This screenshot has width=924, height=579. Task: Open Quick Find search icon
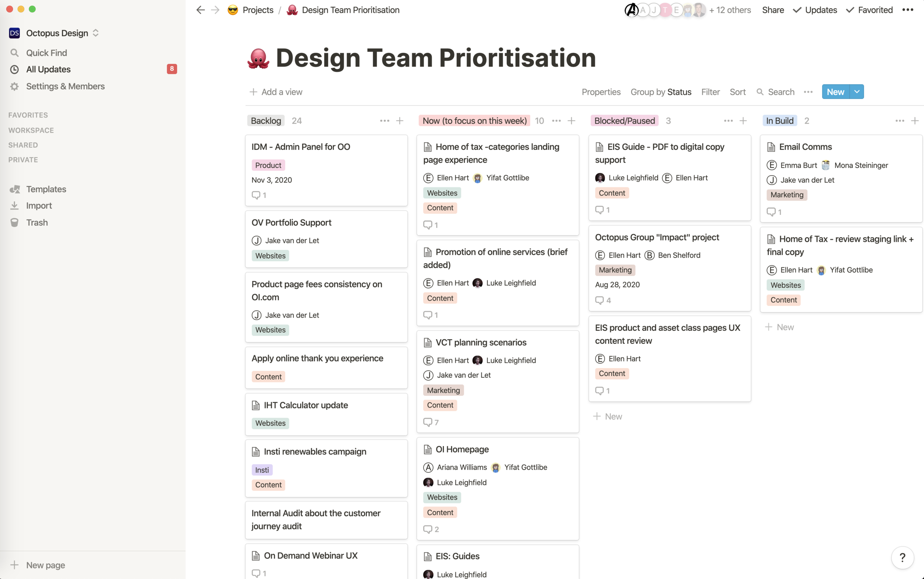pyautogui.click(x=14, y=53)
